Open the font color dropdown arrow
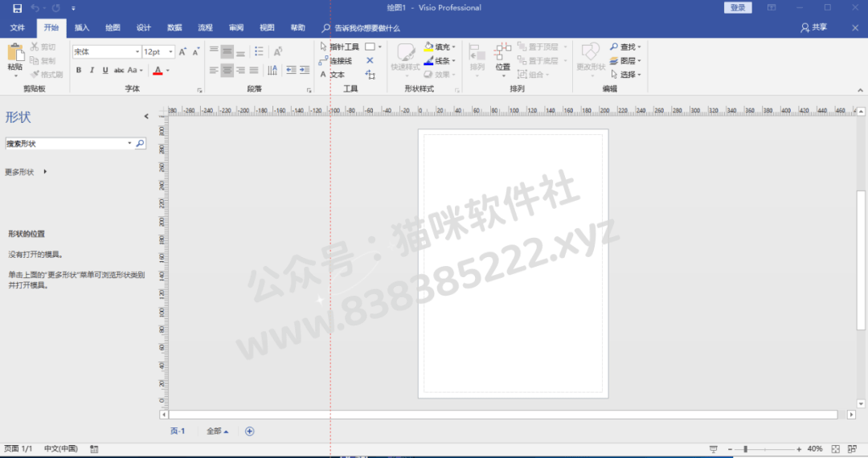The width and height of the screenshot is (868, 458). pos(168,70)
